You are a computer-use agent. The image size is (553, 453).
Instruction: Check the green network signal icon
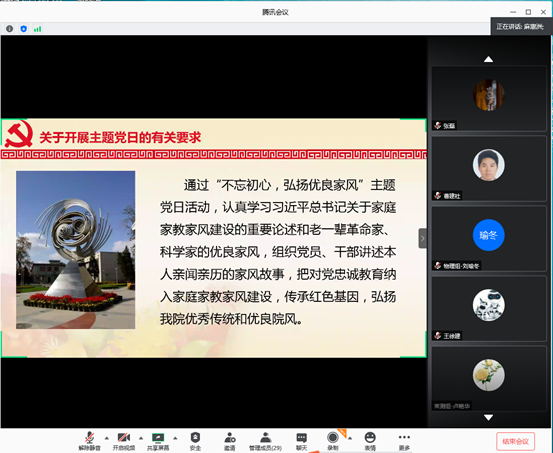pyautogui.click(x=37, y=29)
